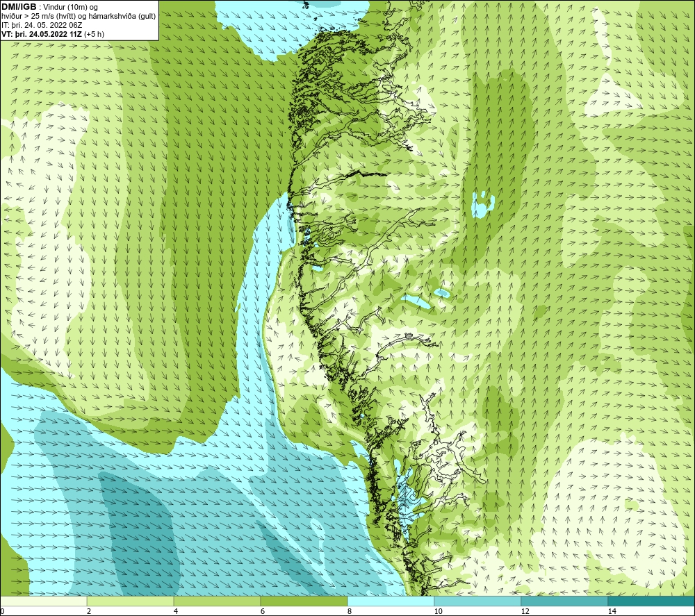695x616 pixels.
Task: Select the above-14 m/s dark teal swatch
Action: [x=652, y=601]
